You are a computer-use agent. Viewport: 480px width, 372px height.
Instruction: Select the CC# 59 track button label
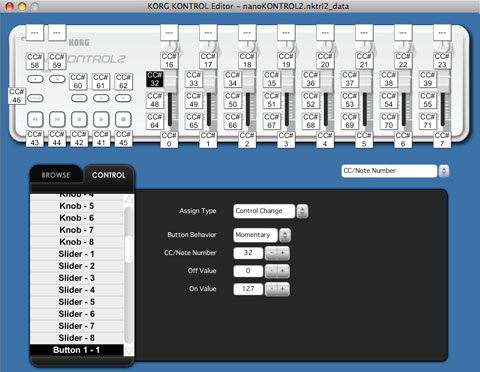click(x=57, y=61)
